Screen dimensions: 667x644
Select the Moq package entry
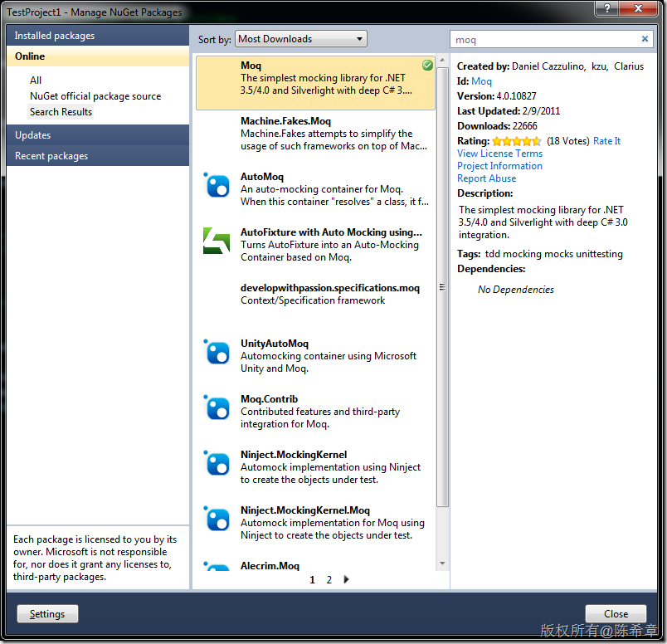coord(315,83)
